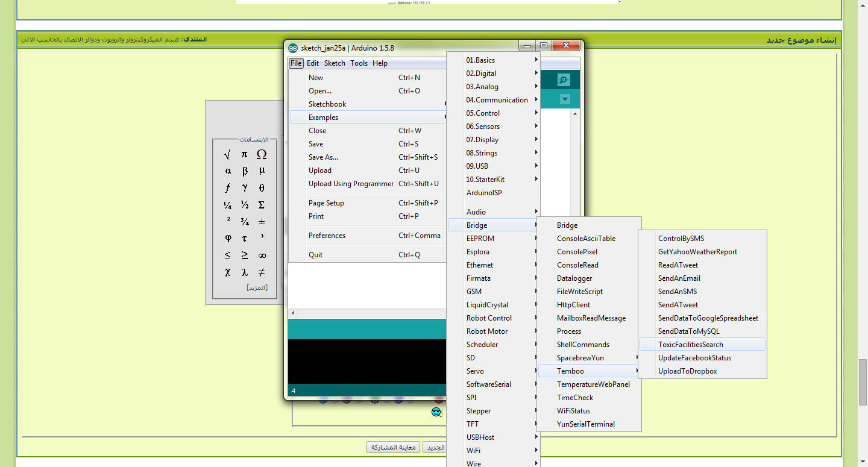Expand the Servo examples submenu
Screen dimensions: 868x467
(494, 371)
